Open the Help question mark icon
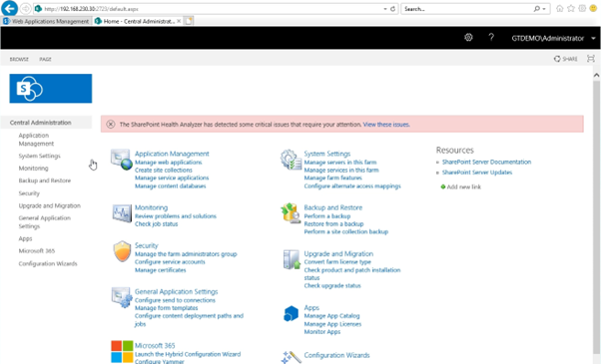 tap(491, 38)
